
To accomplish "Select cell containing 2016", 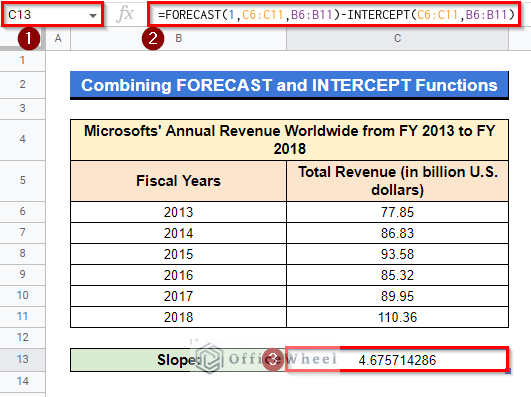I will (x=178, y=275).
